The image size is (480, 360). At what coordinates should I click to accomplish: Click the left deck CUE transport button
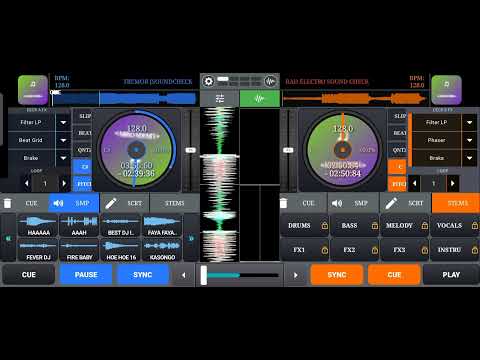click(x=29, y=275)
